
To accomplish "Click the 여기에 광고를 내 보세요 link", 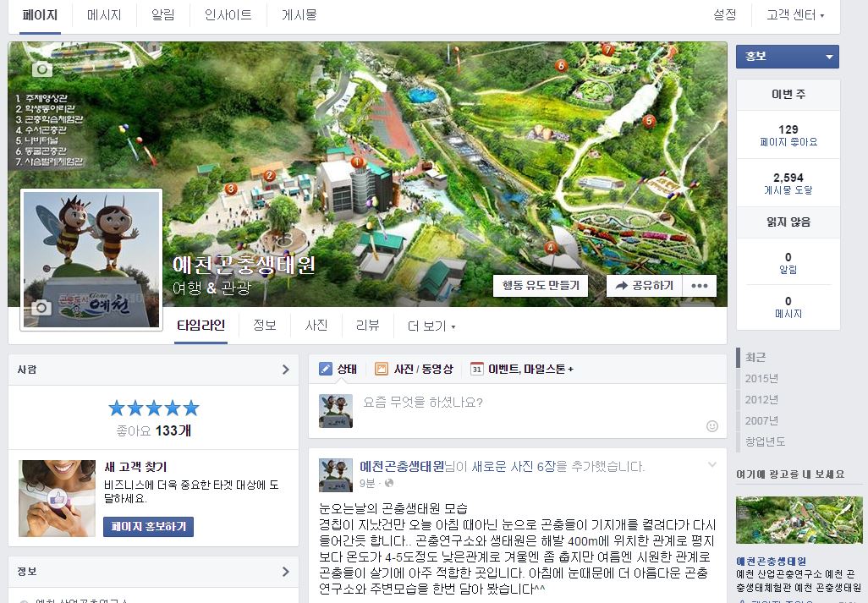I will [790, 474].
